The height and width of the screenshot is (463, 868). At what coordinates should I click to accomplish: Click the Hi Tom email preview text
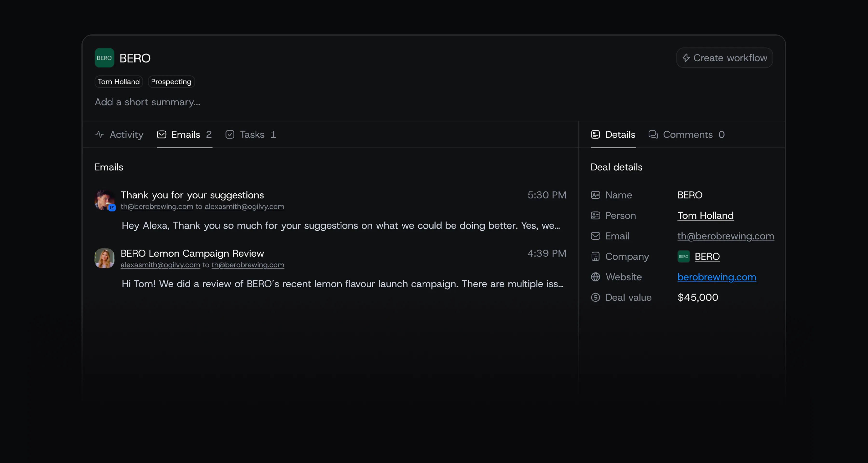[342, 284]
